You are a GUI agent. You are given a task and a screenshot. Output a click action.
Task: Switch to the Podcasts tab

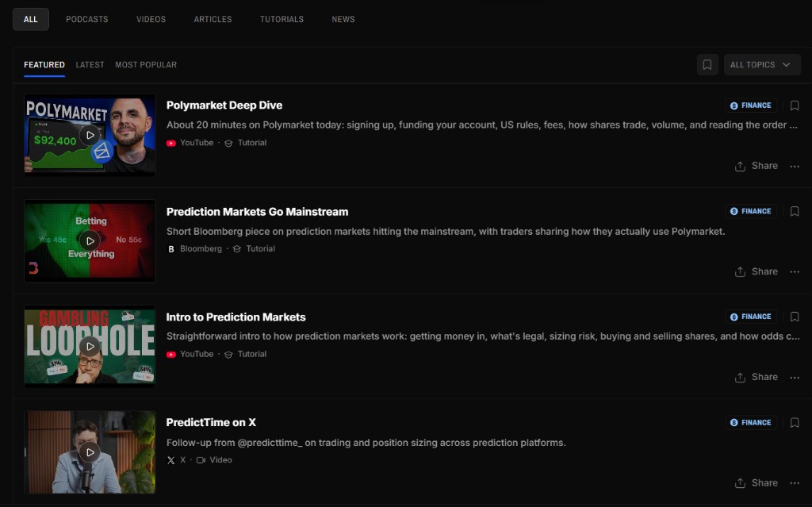tap(87, 19)
